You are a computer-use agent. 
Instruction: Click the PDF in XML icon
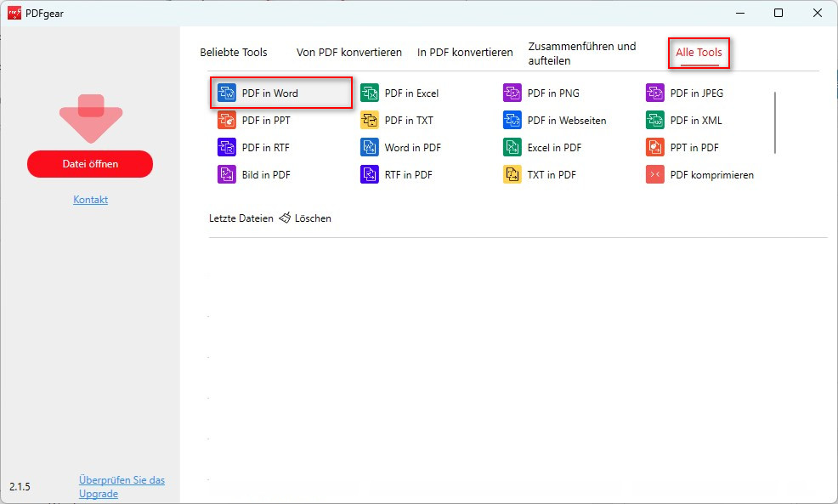[654, 120]
